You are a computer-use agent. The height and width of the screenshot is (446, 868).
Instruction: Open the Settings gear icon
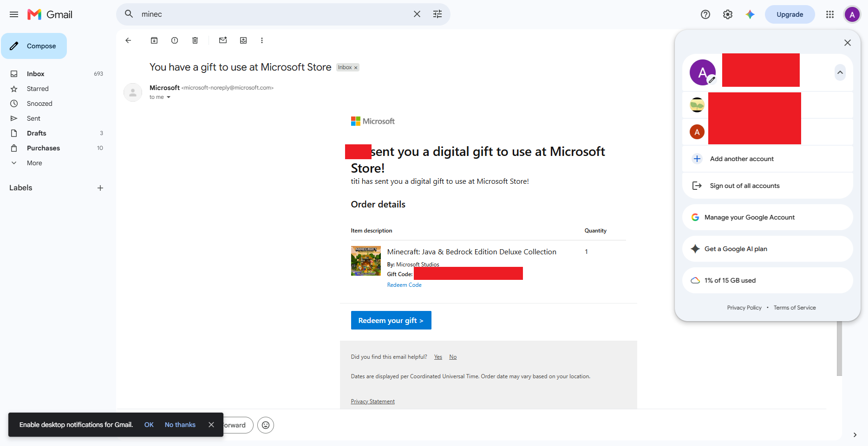[x=728, y=14]
